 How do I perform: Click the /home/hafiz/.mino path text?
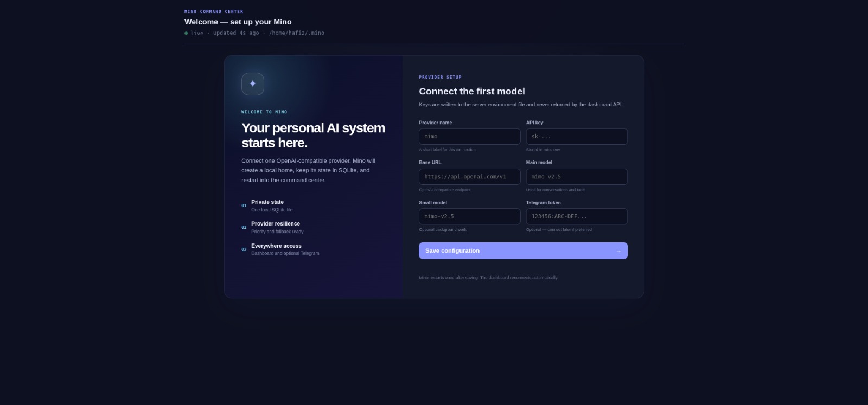pyautogui.click(x=297, y=33)
